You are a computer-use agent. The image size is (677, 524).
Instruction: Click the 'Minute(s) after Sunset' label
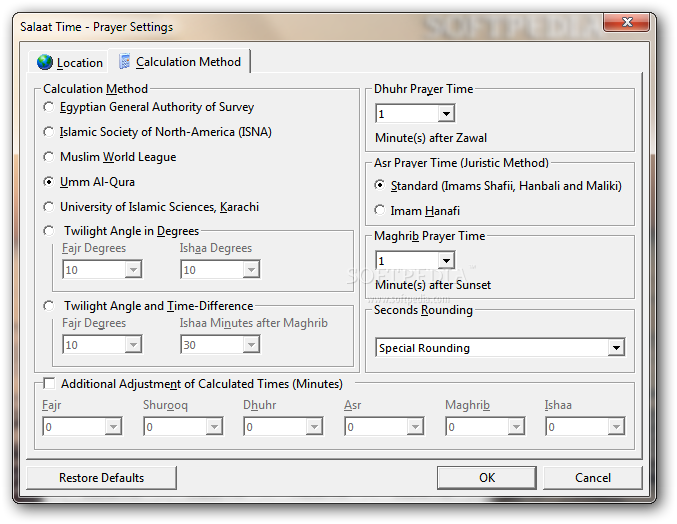(x=433, y=285)
